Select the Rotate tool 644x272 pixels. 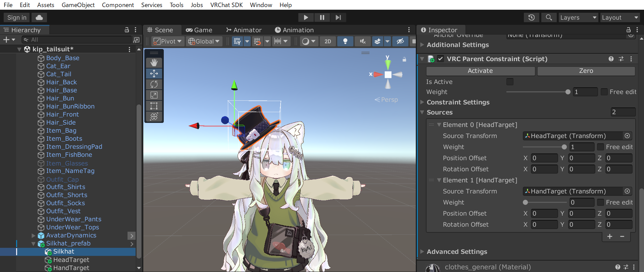154,84
